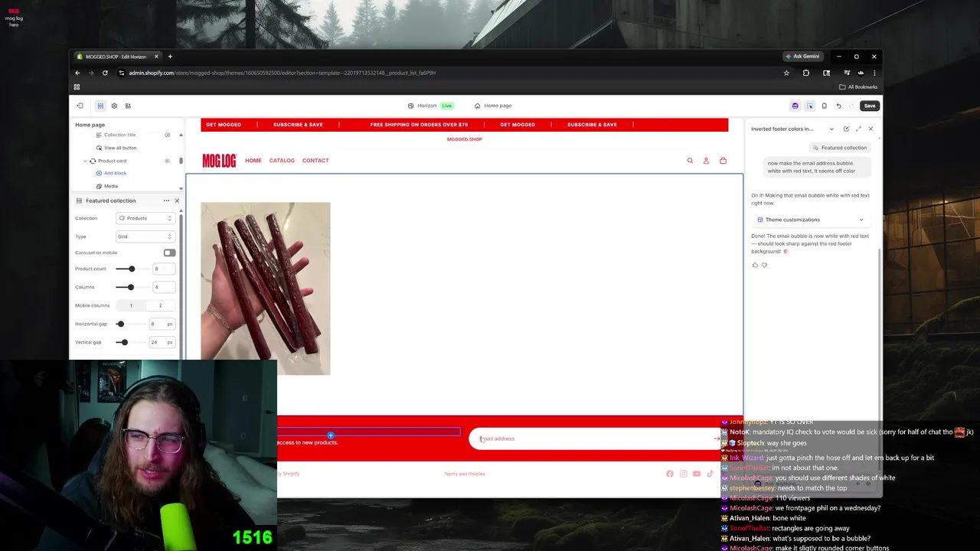Screen dimensions: 980x551
Task: Select the View all button block
Action: pyautogui.click(x=120, y=148)
